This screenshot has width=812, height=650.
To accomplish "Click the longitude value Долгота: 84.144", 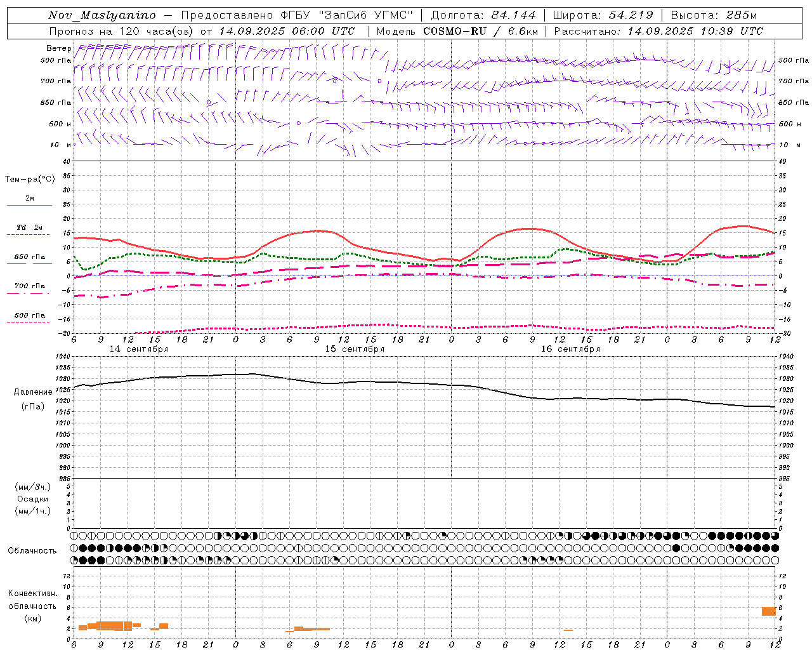I will (483, 15).
